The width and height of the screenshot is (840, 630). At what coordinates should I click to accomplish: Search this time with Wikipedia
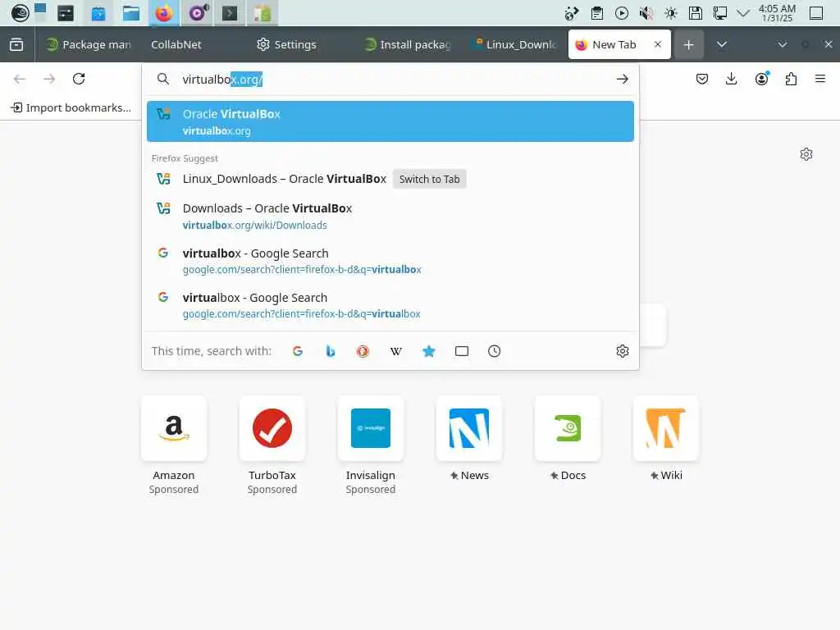396,351
